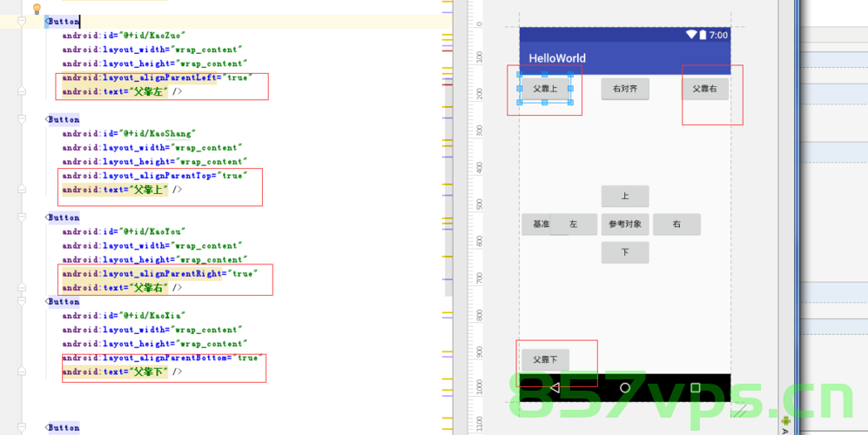
Task: Select the 父靠下 button in the preview
Action: coord(545,359)
